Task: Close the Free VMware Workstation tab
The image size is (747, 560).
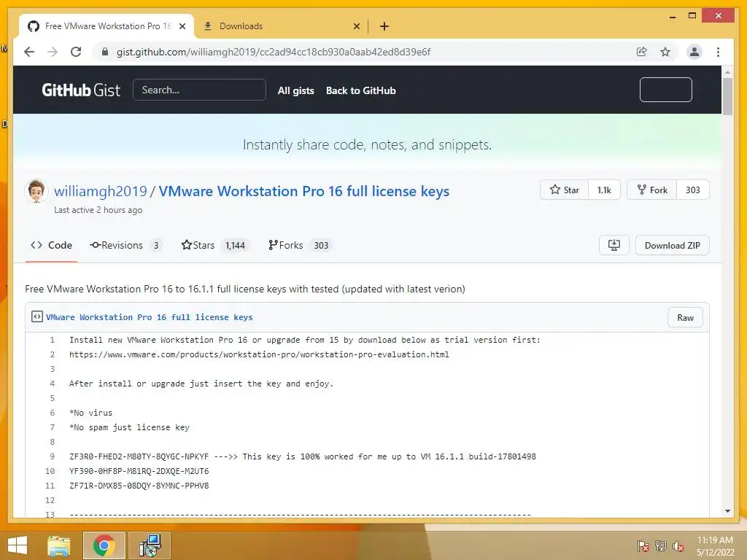Action: point(182,26)
